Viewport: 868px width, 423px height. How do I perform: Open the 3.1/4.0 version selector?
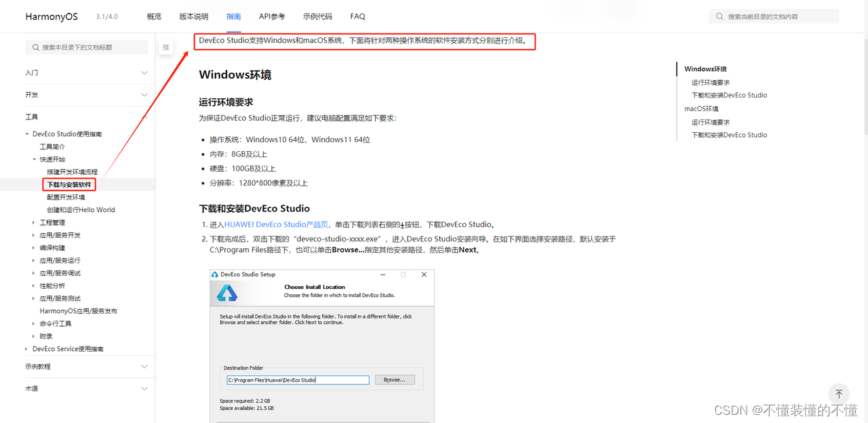(x=107, y=16)
